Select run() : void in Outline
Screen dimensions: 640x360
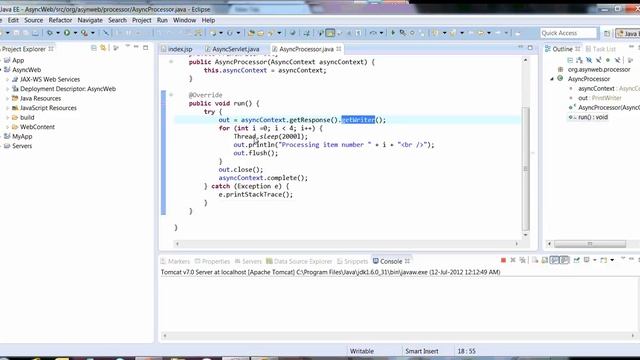click(593, 117)
